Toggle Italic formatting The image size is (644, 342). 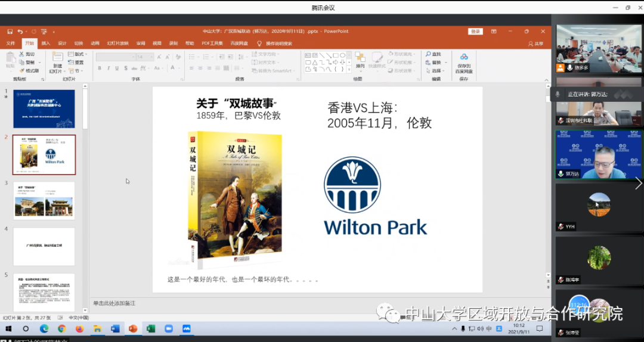[x=109, y=68]
